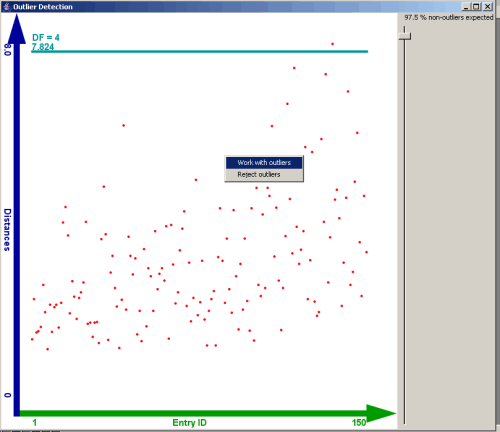Select the red point above the threshold line

click(332, 44)
